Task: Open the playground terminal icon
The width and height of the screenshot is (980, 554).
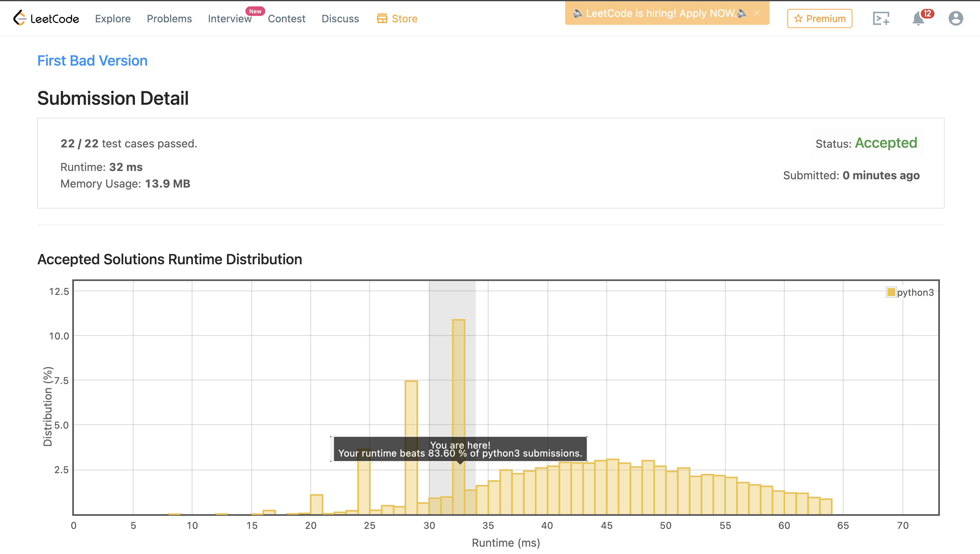Action: (881, 18)
